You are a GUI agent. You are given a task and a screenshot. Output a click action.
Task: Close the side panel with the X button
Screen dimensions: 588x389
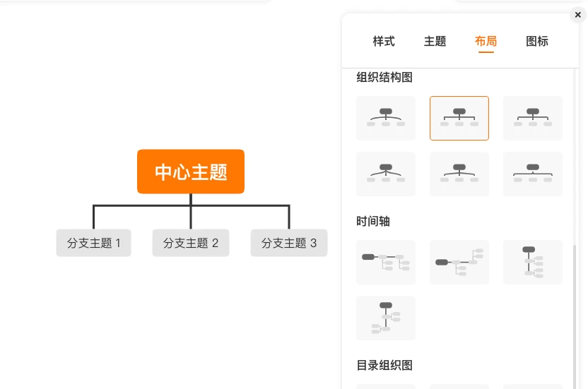[x=578, y=15]
